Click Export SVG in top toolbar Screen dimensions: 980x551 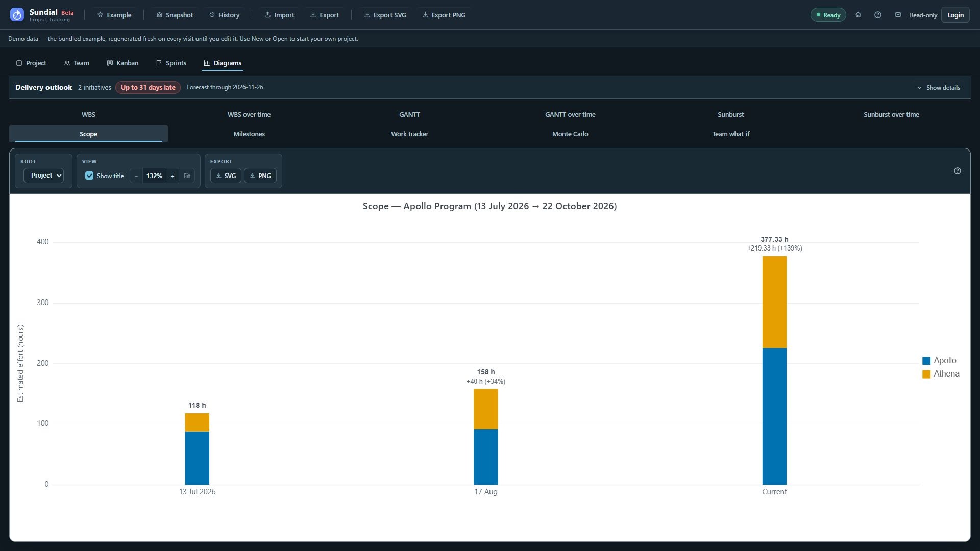click(385, 15)
